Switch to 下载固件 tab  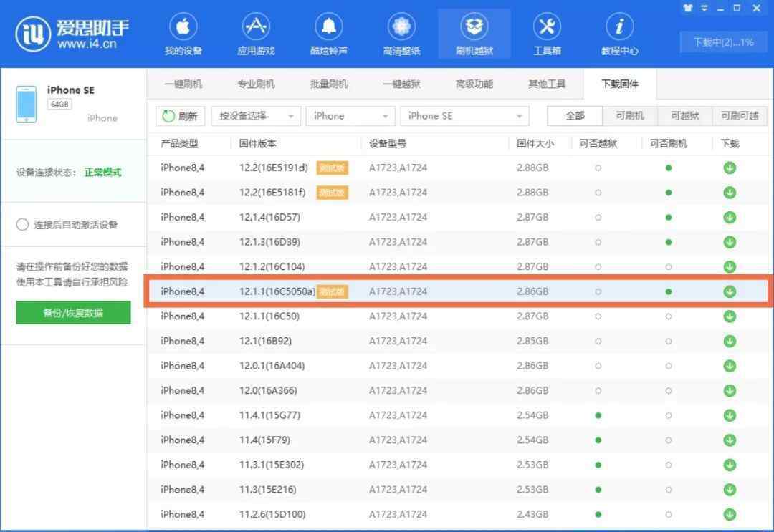[x=620, y=84]
